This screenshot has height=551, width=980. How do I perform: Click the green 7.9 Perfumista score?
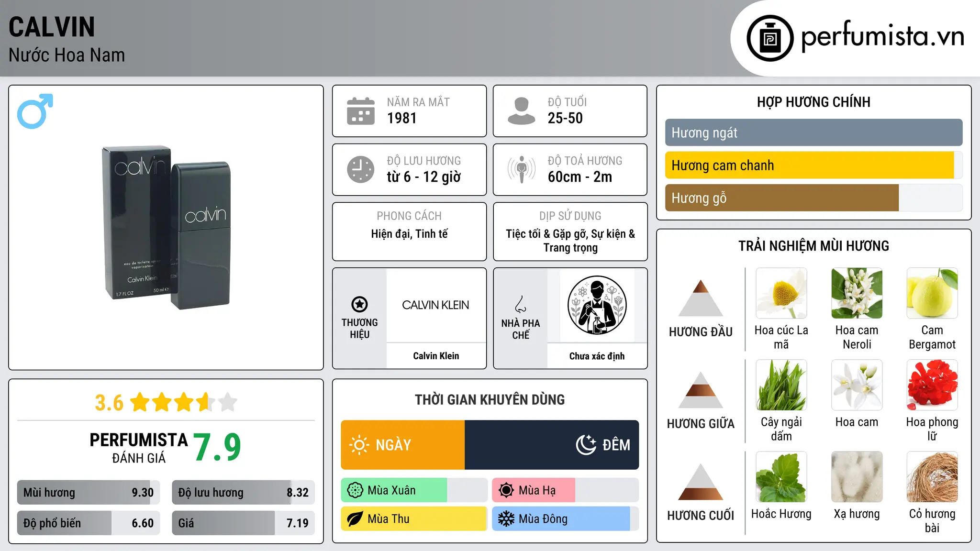point(217,448)
